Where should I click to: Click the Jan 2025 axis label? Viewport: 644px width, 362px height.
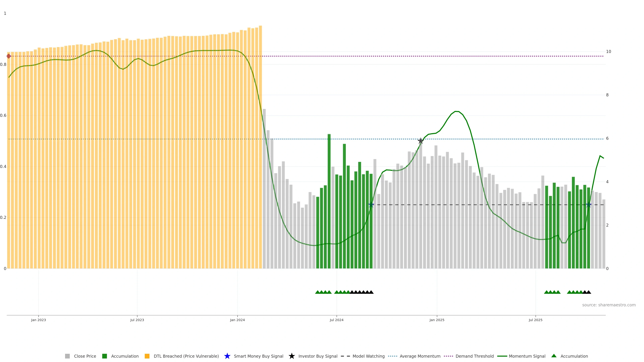(x=437, y=320)
